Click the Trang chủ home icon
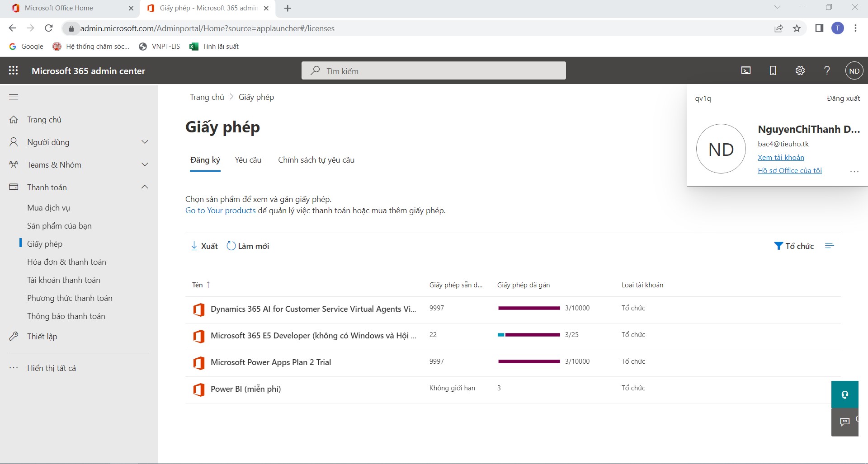Image resolution: width=868 pixels, height=464 pixels. 14,120
